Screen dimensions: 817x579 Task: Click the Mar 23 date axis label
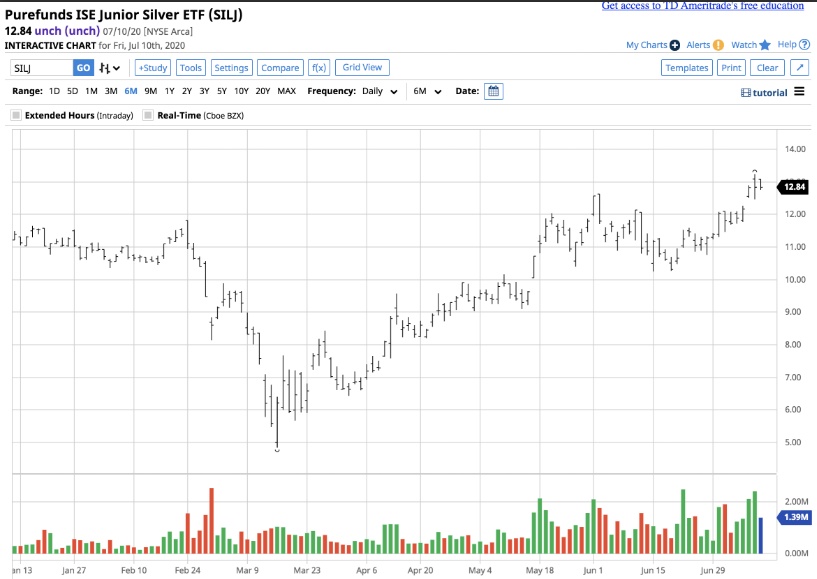tap(307, 570)
